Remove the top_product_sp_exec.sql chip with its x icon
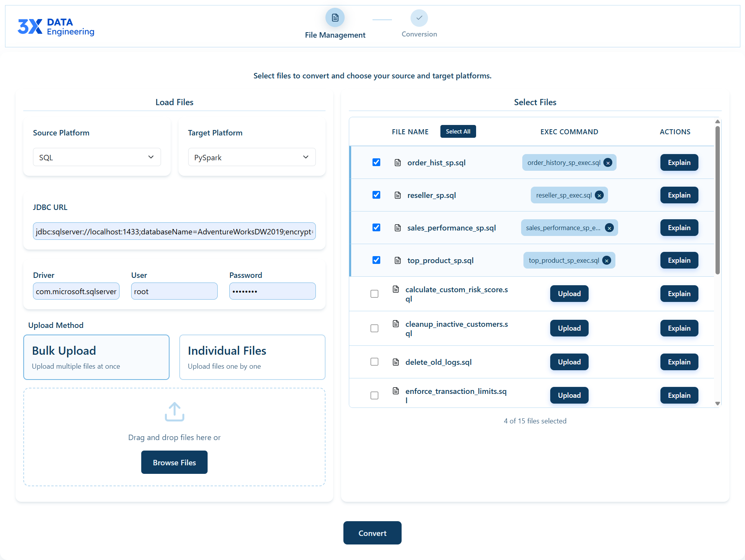Image resolution: width=745 pixels, height=560 pixels. [x=607, y=260]
